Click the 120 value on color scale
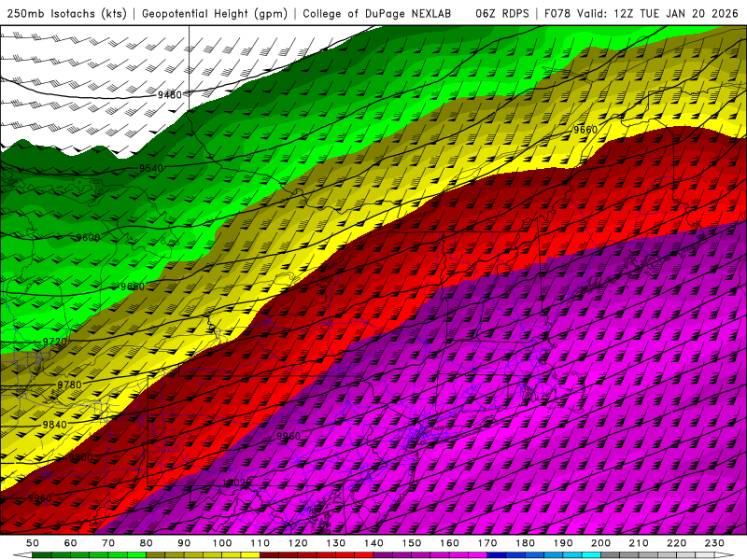 pyautogui.click(x=298, y=543)
